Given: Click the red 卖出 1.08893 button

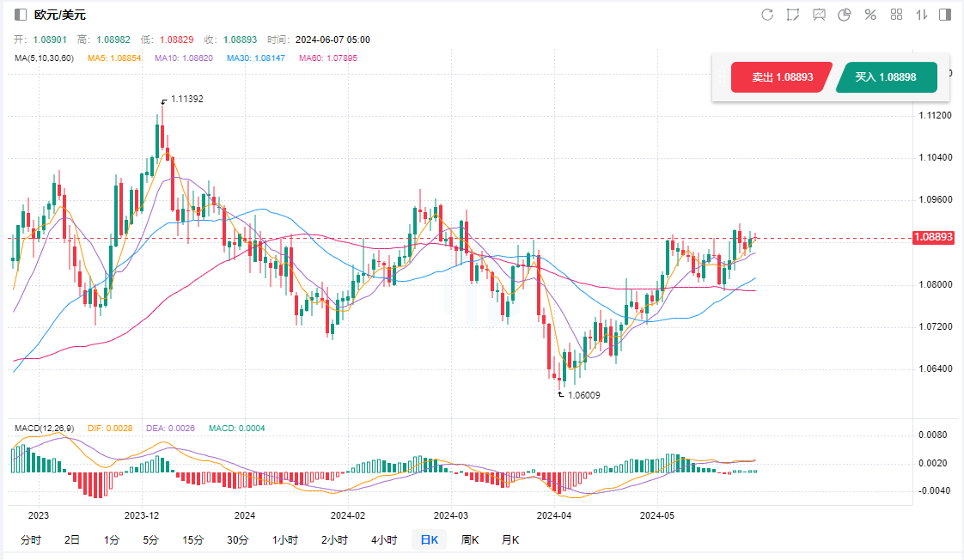Looking at the screenshot, I should [x=781, y=77].
